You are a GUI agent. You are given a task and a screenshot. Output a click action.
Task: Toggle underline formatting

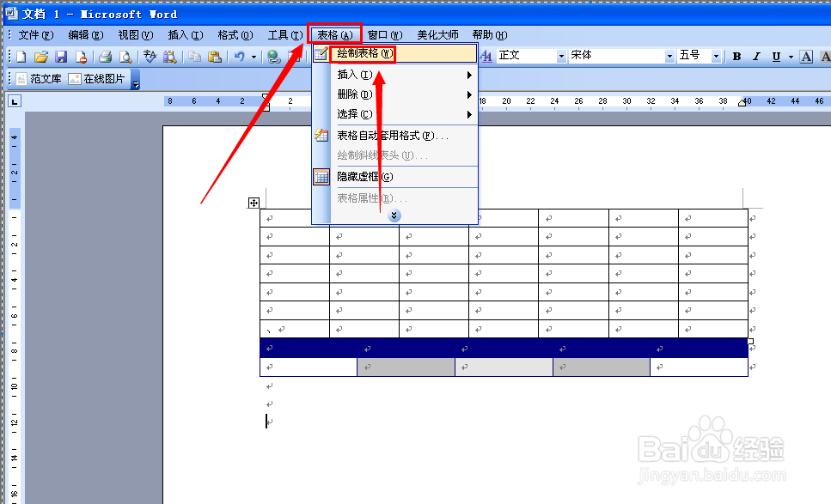pos(775,55)
